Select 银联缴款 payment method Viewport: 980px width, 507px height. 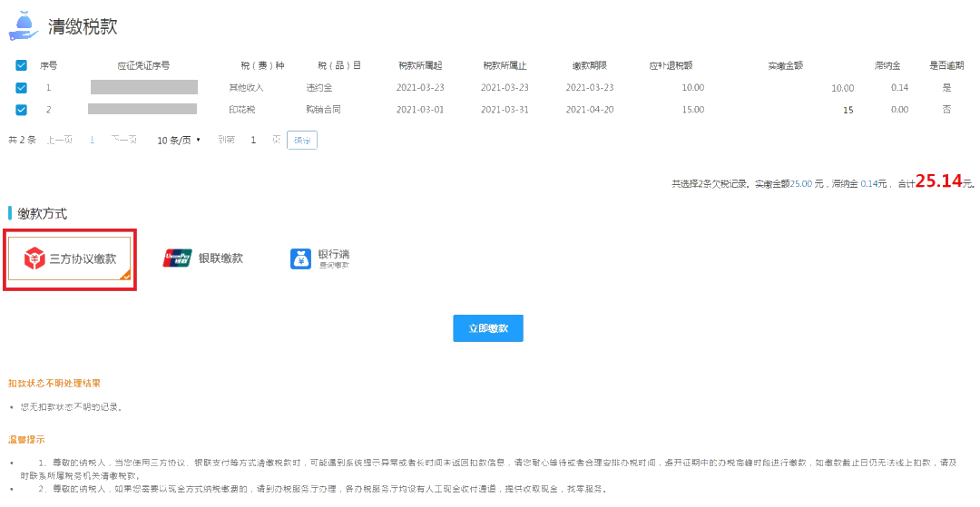point(203,258)
